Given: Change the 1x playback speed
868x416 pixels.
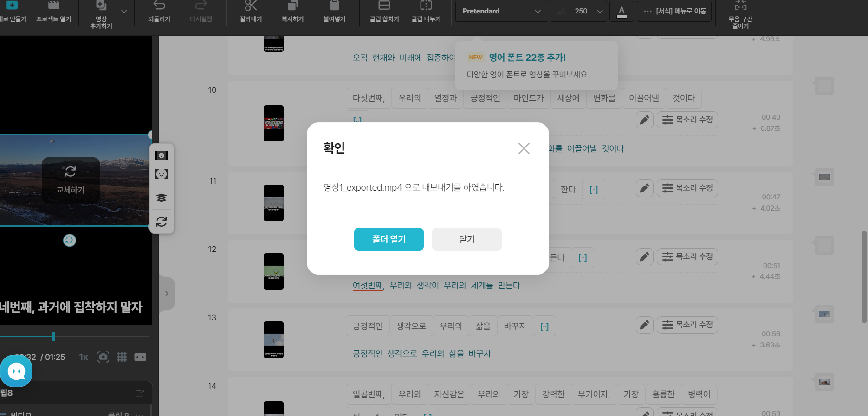Looking at the screenshot, I should point(84,357).
